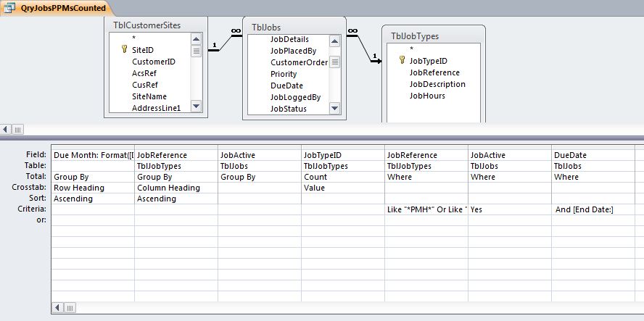Click the asterisk row in TblCustomerSites
The height and width of the screenshot is (321, 644).
pos(133,38)
